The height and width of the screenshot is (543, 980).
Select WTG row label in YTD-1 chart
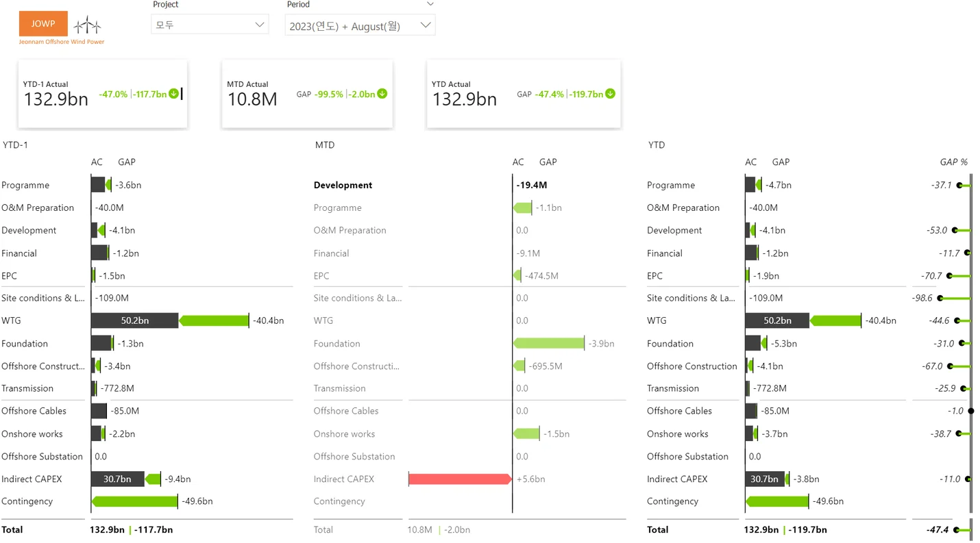[11, 320]
